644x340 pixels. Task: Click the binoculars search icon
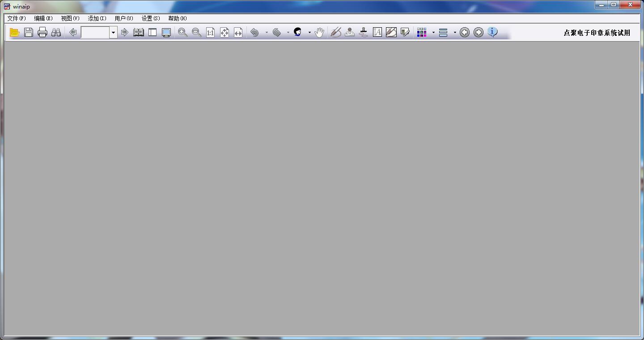[56, 32]
